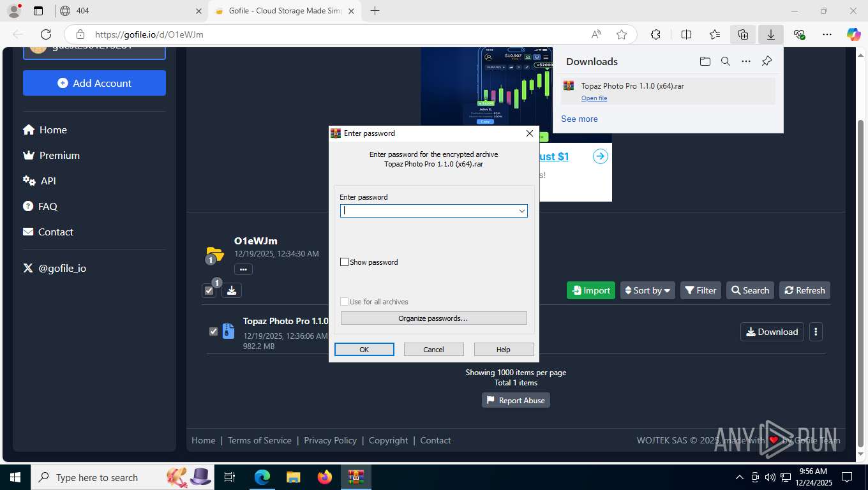
Task: Toggle the Split screen icon
Action: click(x=686, y=34)
